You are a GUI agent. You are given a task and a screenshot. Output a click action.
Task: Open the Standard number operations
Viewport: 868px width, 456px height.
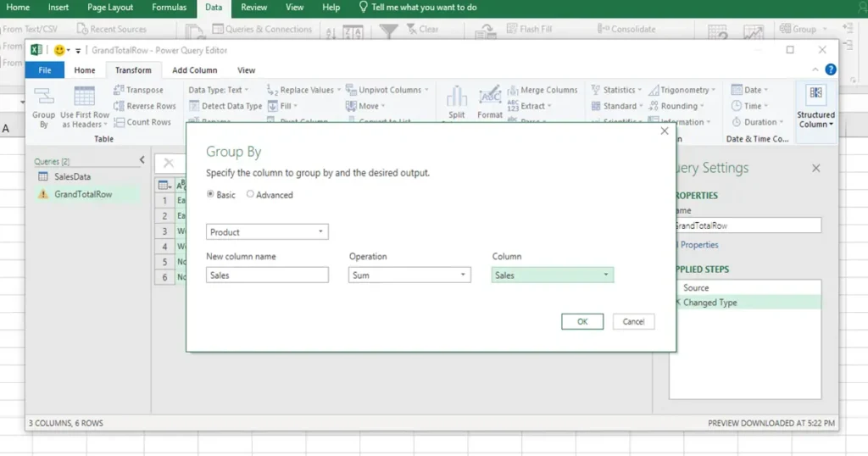pos(617,106)
